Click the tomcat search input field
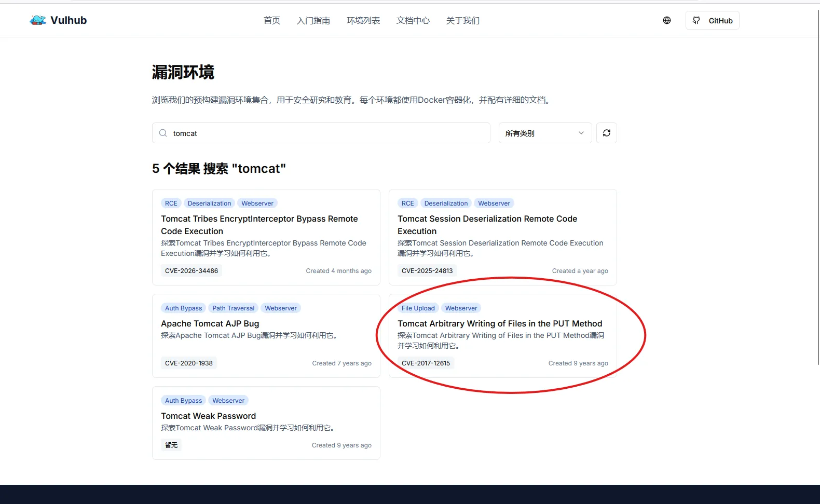Viewport: 820px width, 504px height. pyautogui.click(x=321, y=133)
